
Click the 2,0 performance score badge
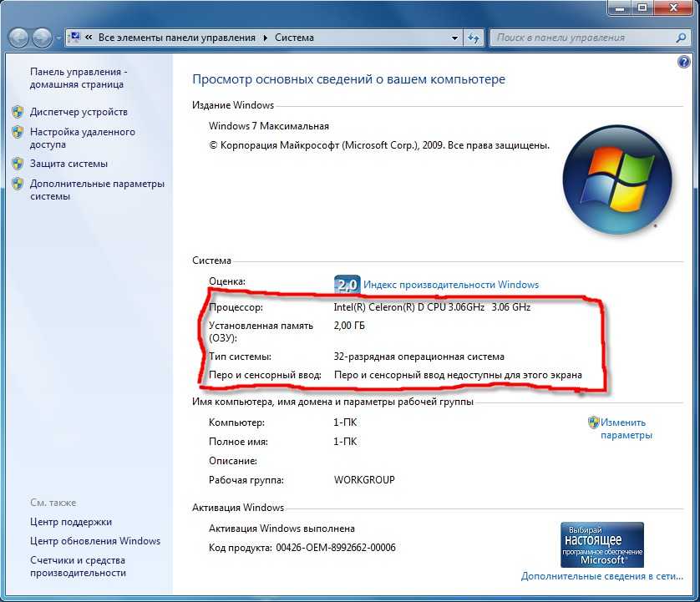point(347,284)
